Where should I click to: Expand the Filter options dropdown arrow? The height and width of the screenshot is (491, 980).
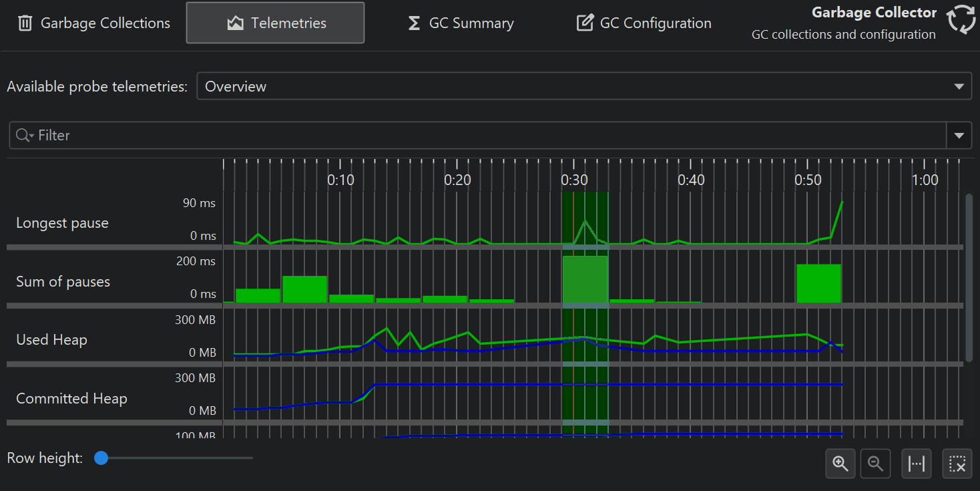(959, 136)
